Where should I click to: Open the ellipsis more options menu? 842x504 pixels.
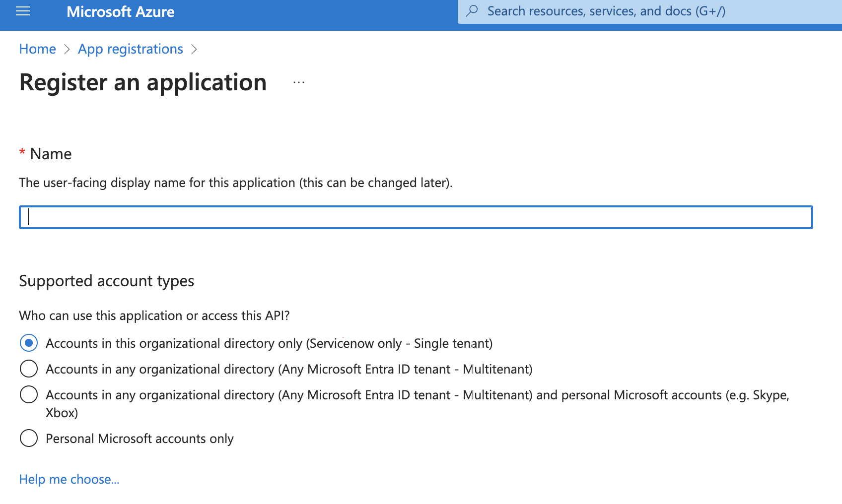(x=299, y=82)
